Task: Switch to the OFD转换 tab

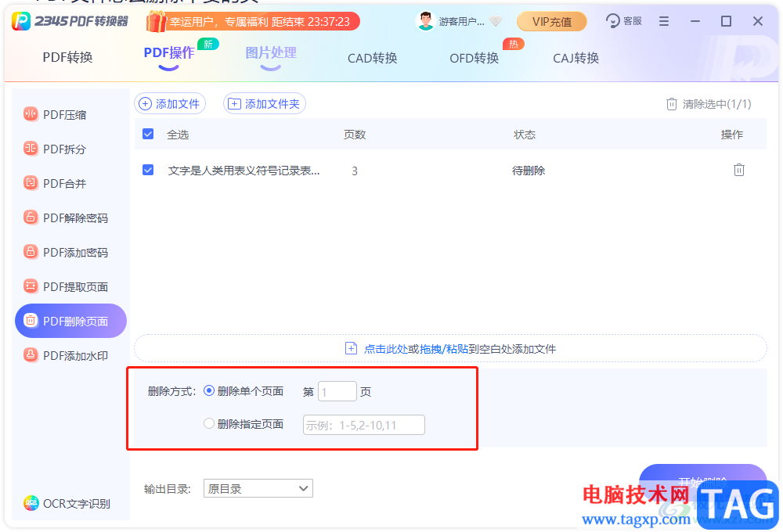Action: (x=474, y=59)
